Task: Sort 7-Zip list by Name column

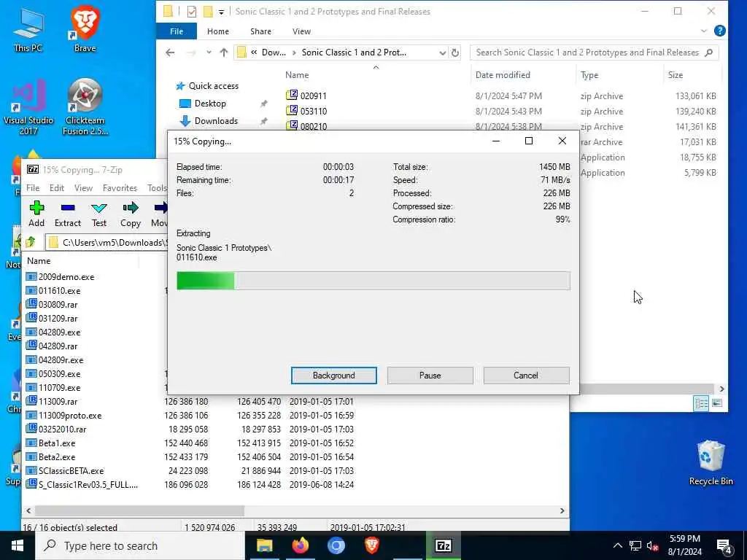Action: (39, 261)
